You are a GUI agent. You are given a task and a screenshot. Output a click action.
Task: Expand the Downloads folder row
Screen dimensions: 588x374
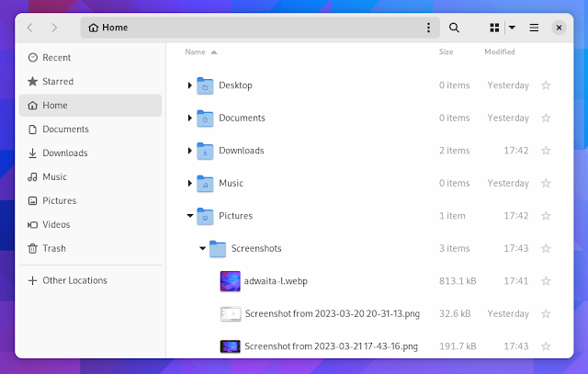[190, 151]
